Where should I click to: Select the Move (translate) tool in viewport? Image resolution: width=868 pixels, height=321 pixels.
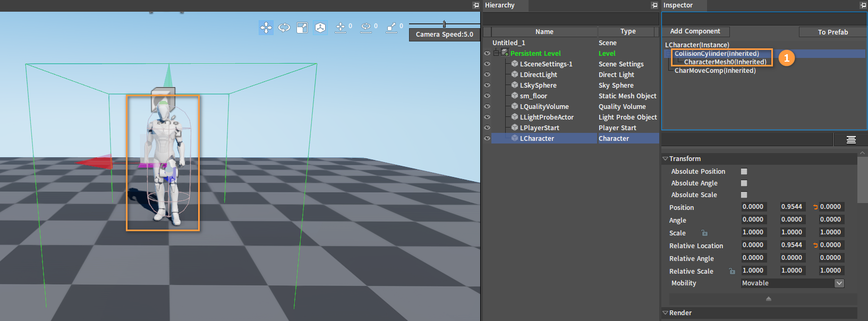coord(266,27)
